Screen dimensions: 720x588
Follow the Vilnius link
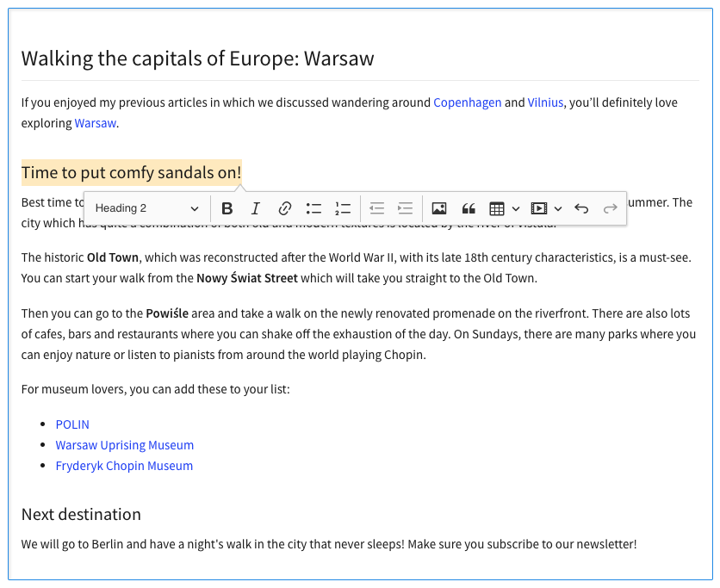(545, 102)
